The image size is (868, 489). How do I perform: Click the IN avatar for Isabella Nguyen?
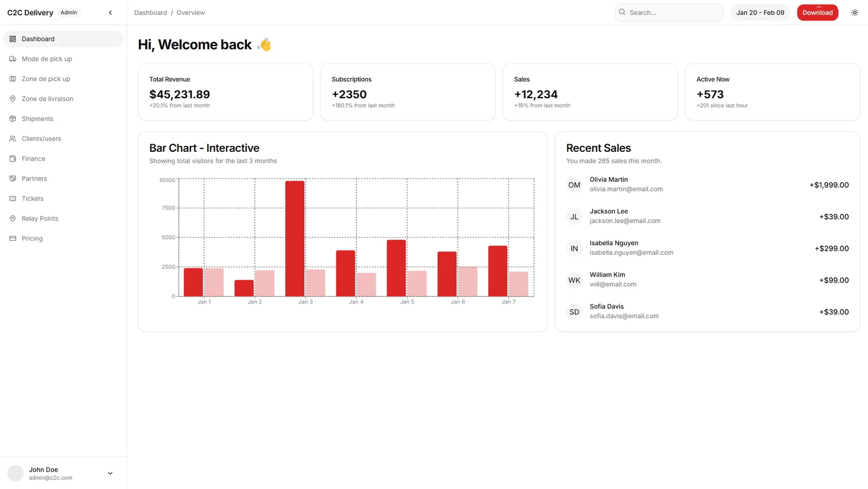click(574, 248)
